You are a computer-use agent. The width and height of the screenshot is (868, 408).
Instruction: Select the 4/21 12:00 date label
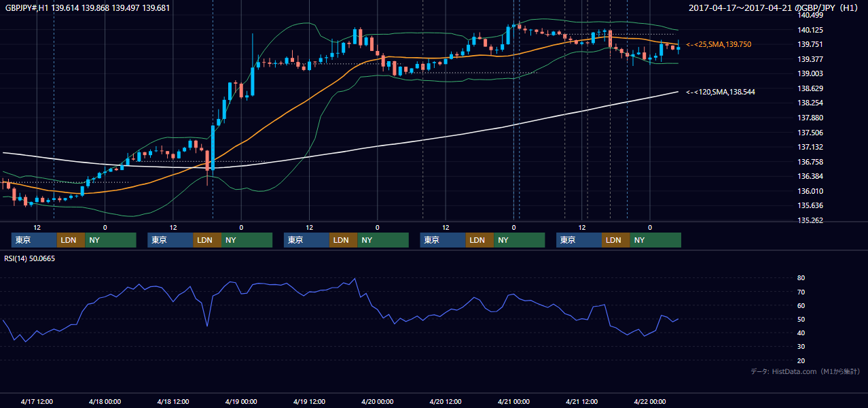point(582,401)
